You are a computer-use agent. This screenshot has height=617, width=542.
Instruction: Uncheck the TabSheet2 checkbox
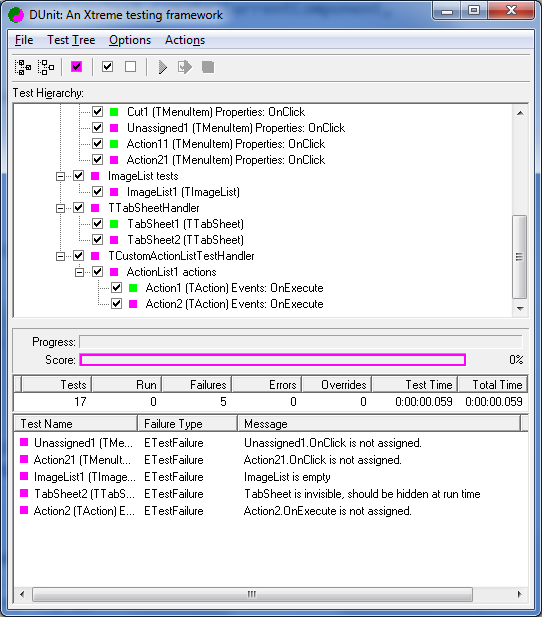pos(98,240)
